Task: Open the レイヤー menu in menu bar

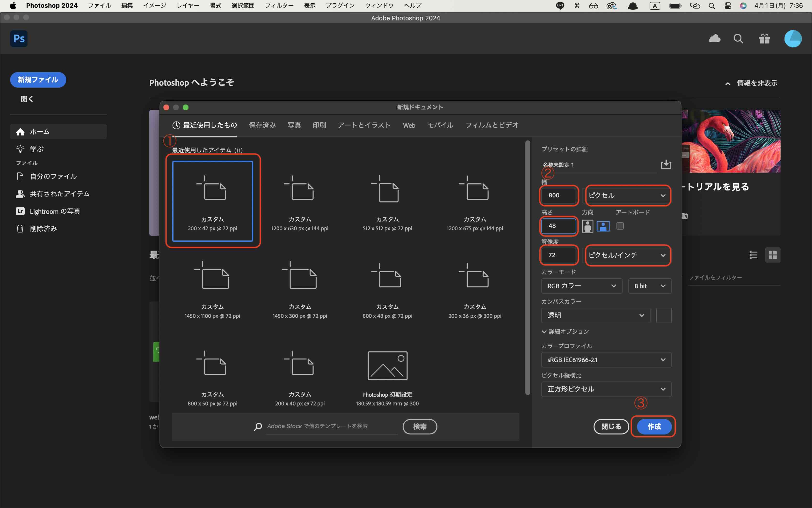Action: 188,6
